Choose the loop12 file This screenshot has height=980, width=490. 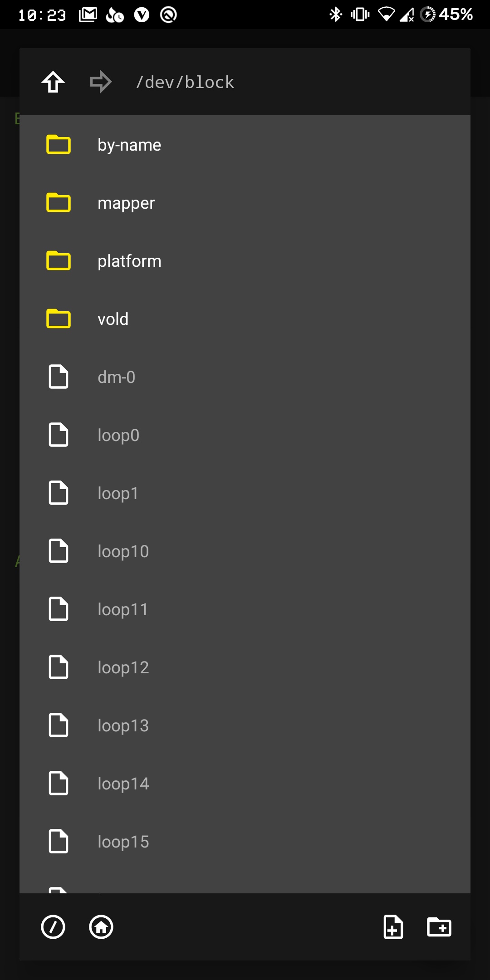245,667
